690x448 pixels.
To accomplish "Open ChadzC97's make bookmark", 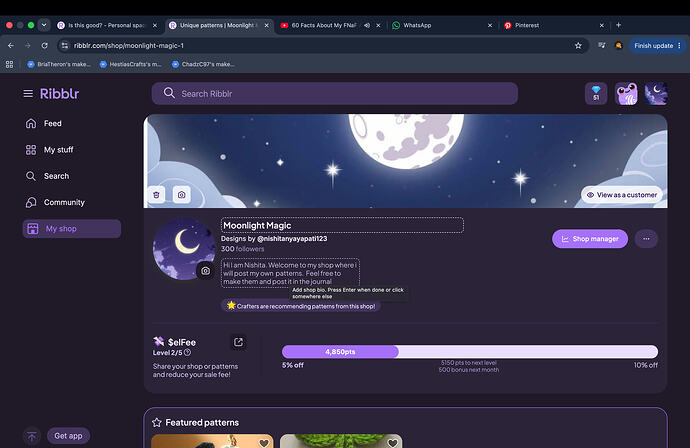I will point(203,64).
